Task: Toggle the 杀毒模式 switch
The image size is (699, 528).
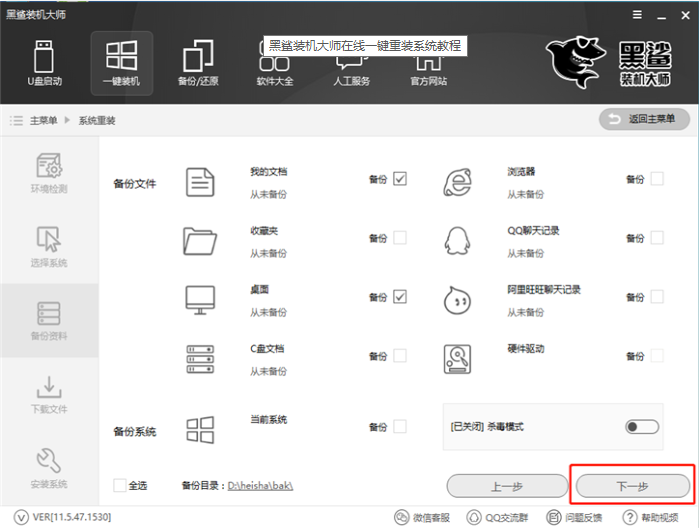Action: pyautogui.click(x=642, y=427)
